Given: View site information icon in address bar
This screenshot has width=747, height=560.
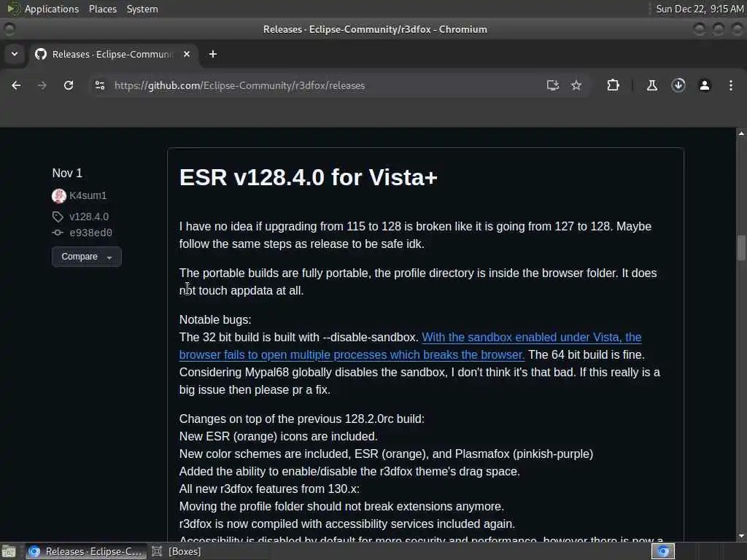Looking at the screenshot, I should [99, 85].
